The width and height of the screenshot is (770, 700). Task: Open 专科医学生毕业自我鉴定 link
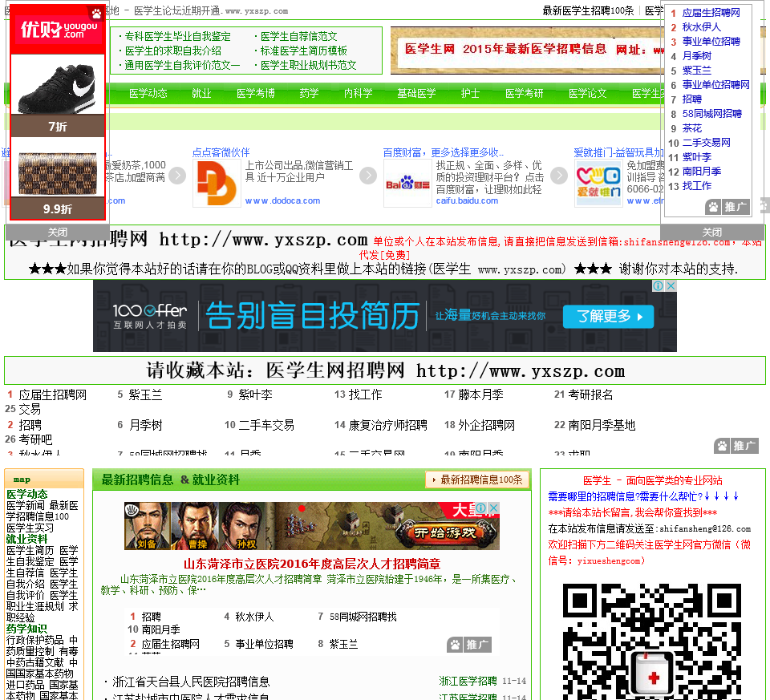tap(177, 36)
